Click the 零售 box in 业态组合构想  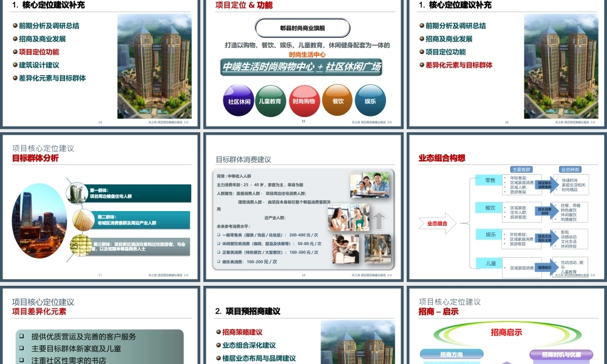pos(490,180)
